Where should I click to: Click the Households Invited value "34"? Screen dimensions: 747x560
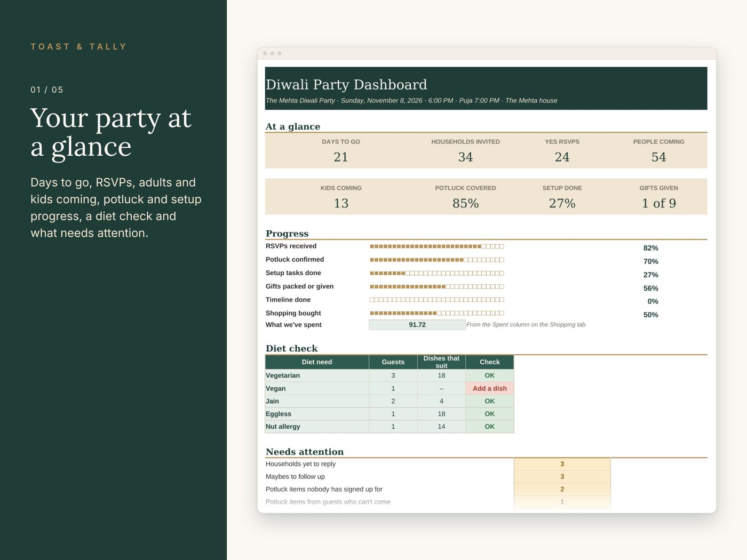[465, 157]
